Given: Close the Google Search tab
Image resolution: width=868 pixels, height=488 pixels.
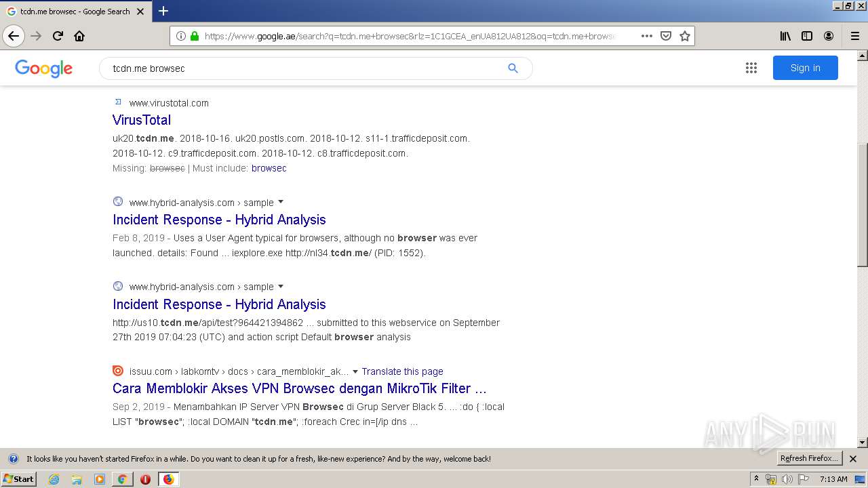Looking at the screenshot, I should [140, 12].
